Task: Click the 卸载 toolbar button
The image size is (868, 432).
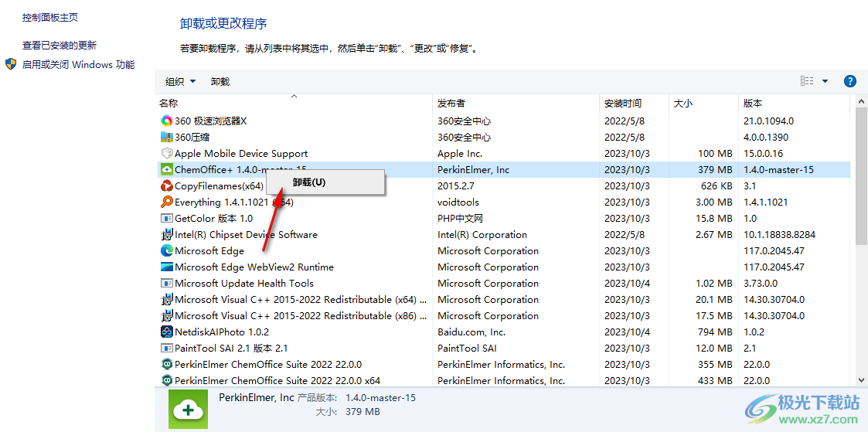Action: (x=220, y=82)
